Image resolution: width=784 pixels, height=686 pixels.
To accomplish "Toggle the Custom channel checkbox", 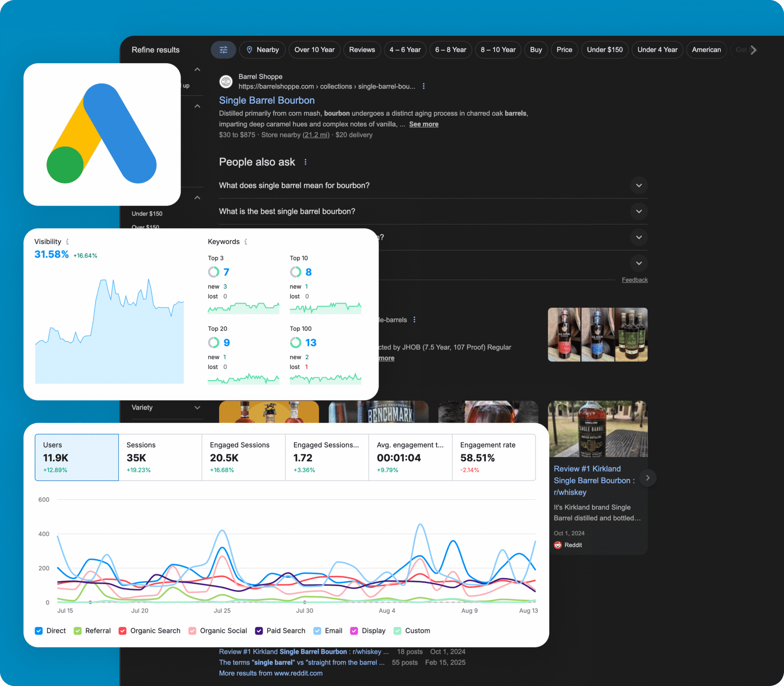I will click(397, 631).
